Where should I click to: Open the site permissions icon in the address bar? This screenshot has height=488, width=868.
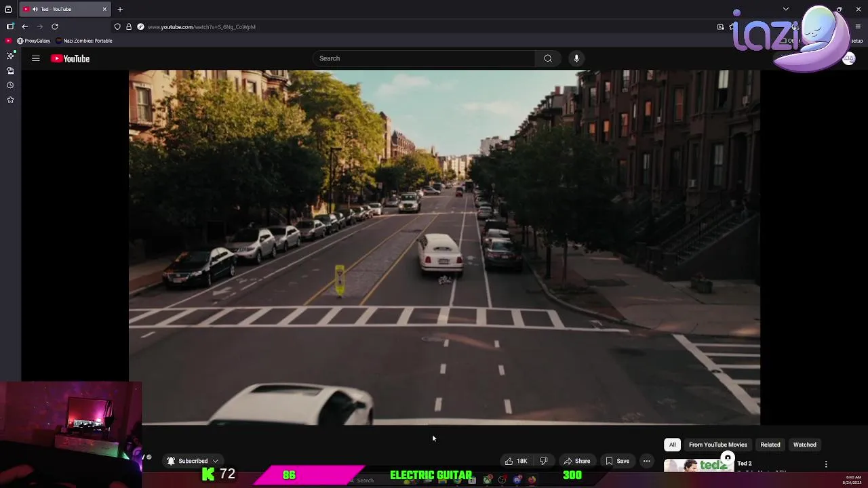[140, 26]
